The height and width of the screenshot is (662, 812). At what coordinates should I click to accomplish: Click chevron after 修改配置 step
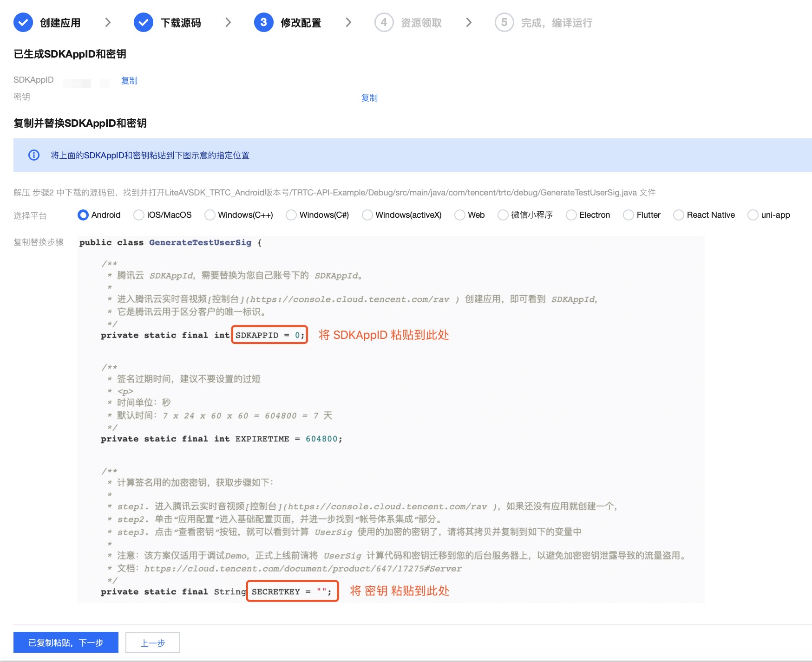[348, 22]
